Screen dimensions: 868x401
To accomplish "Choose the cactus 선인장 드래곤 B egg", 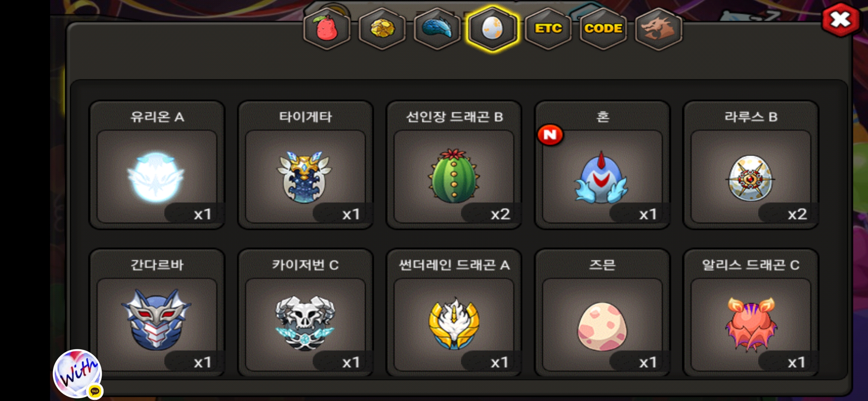I will click(x=454, y=165).
